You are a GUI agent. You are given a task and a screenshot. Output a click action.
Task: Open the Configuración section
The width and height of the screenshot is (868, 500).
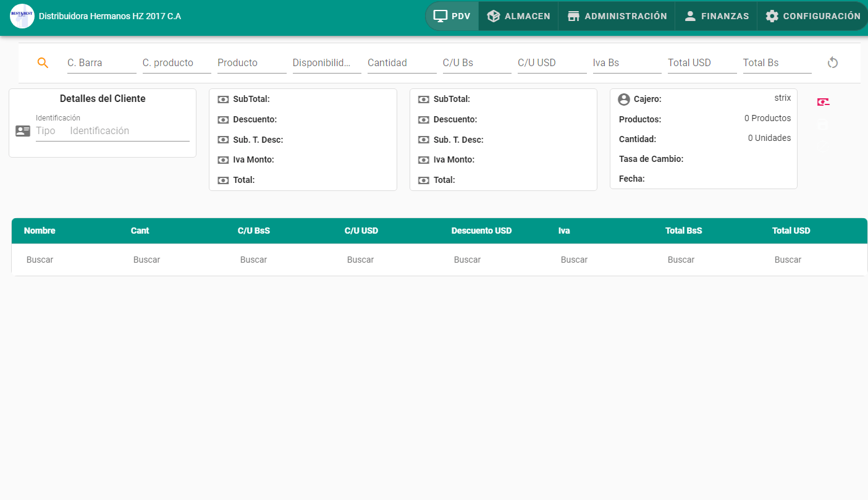[812, 16]
